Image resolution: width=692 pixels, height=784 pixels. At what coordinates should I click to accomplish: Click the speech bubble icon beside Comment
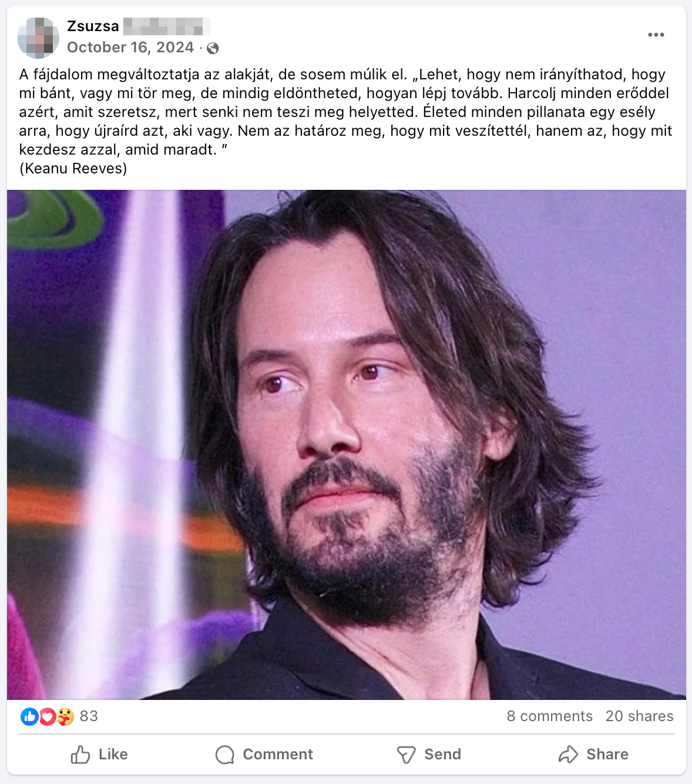pyautogui.click(x=225, y=755)
